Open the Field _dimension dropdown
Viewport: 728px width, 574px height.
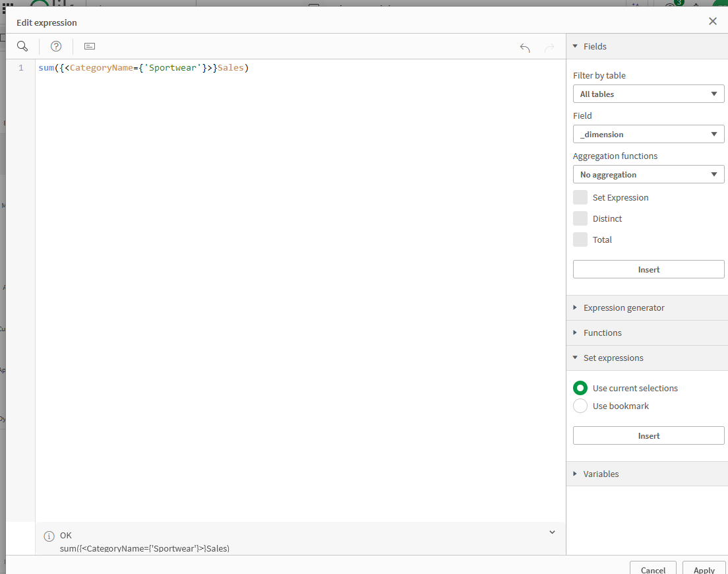[648, 135]
